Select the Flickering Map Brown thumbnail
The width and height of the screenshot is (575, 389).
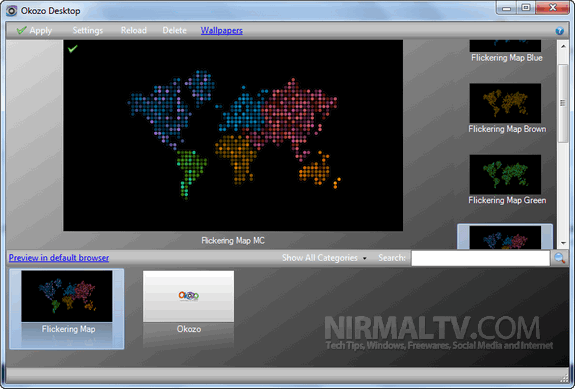[x=505, y=103]
